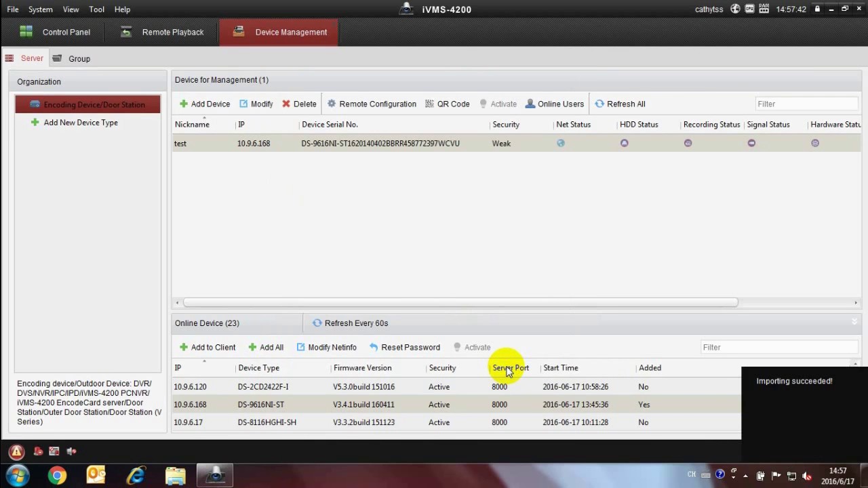
Task: Click the Signal Status icon for test
Action: [751, 143]
